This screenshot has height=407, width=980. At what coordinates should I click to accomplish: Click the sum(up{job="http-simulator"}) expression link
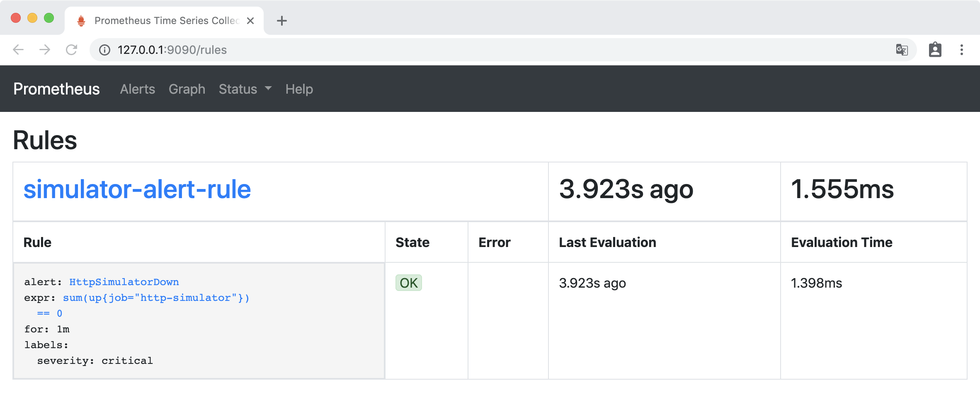156,298
